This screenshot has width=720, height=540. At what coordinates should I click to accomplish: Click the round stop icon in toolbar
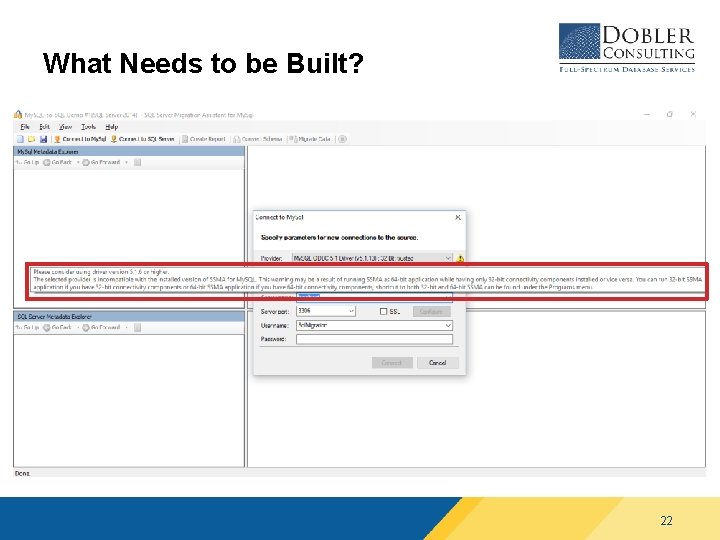[342, 139]
